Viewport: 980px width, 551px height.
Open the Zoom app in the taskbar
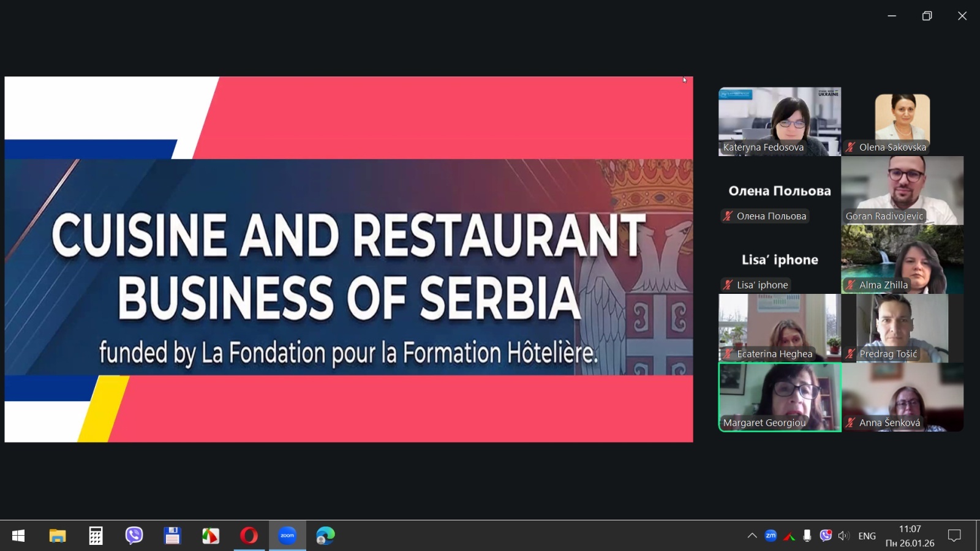[287, 536]
